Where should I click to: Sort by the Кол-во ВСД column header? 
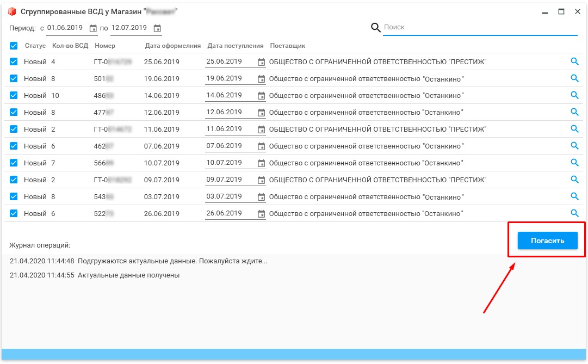(70, 46)
